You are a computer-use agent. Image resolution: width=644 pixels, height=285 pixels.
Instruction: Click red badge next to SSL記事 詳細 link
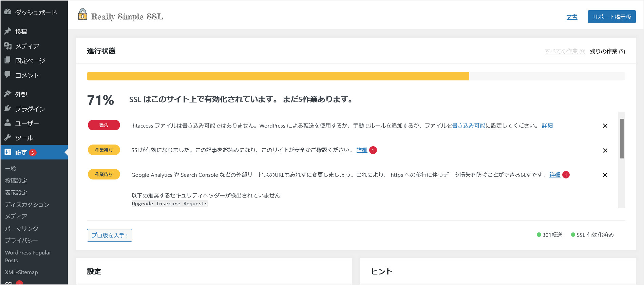click(x=373, y=150)
